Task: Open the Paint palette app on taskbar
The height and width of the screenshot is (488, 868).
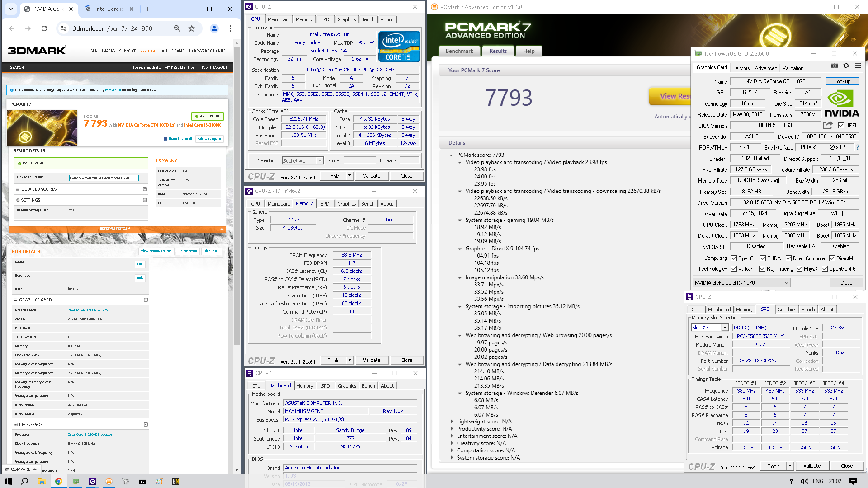Action: tap(159, 481)
